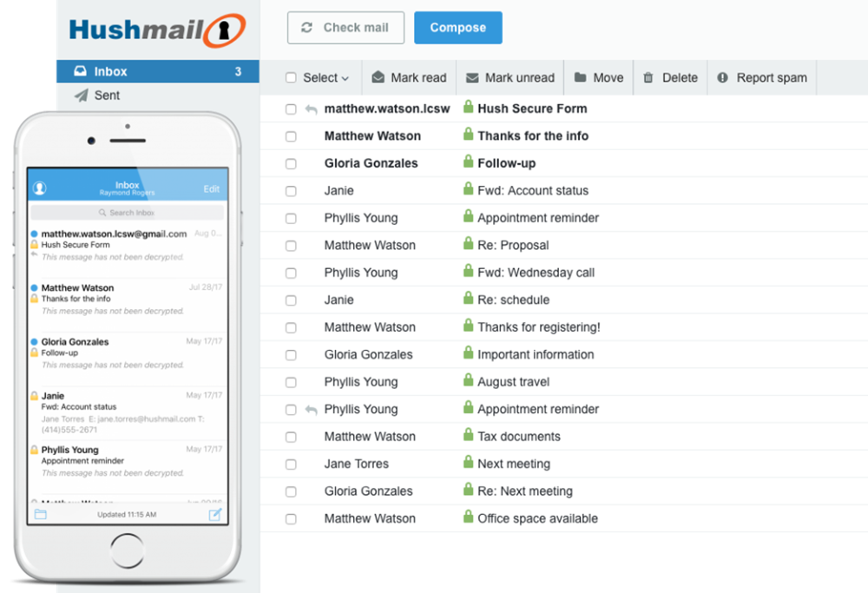
Task: Select checkbox for Gloria Gonzales Follow-up
Action: pos(291,164)
